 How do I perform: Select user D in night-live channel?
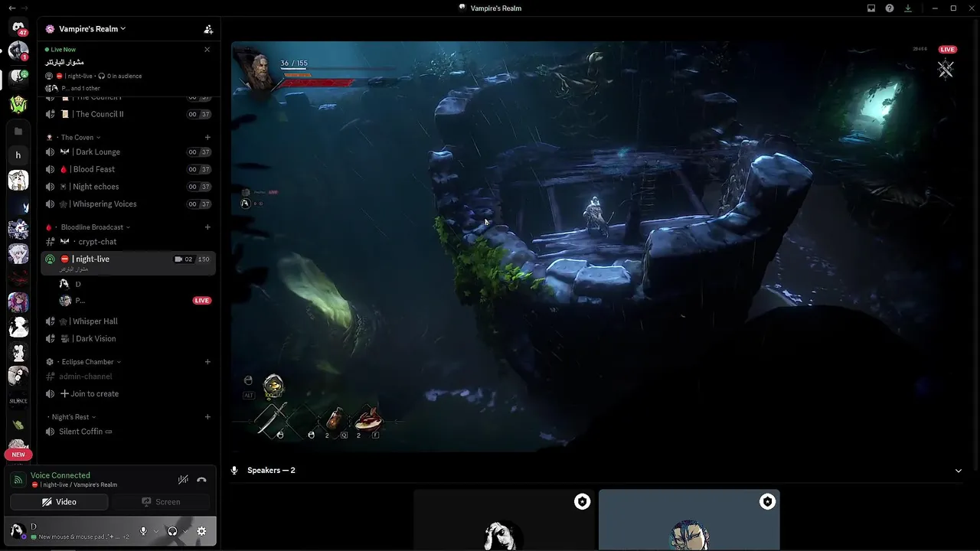(x=135, y=284)
